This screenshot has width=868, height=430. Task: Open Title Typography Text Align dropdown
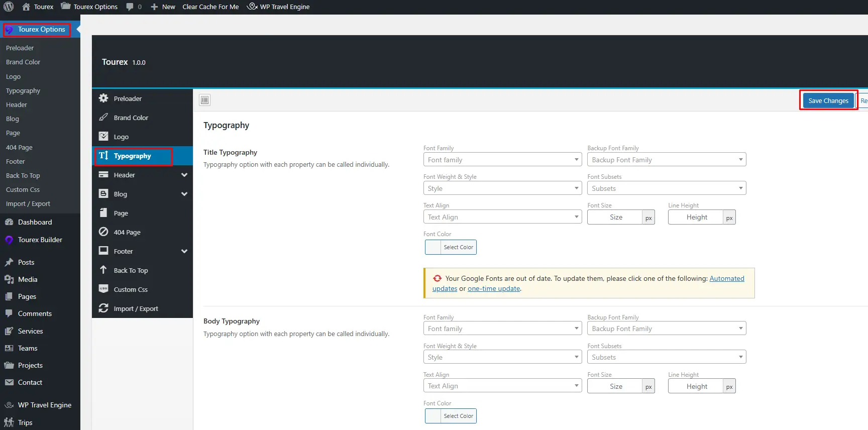click(503, 217)
